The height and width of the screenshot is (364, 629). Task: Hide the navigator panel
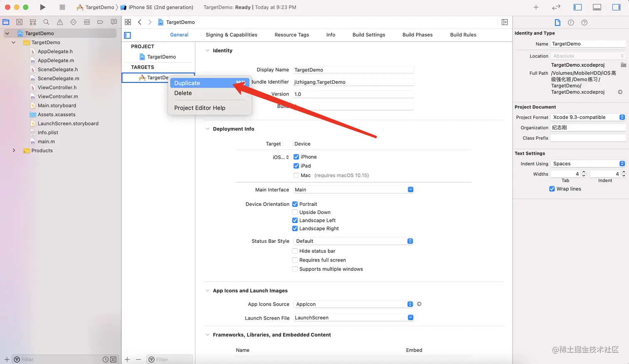coord(577,7)
